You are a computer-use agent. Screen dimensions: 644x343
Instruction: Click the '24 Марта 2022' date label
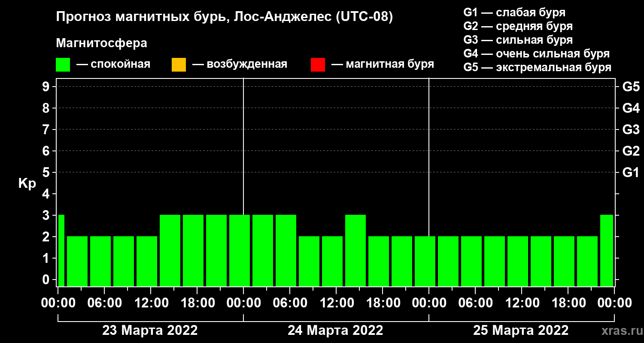click(335, 331)
